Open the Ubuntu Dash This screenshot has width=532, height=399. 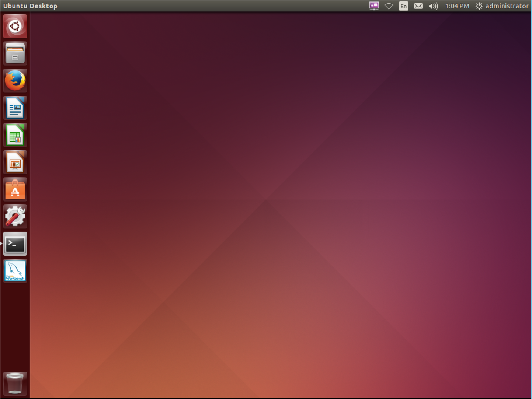click(x=15, y=26)
